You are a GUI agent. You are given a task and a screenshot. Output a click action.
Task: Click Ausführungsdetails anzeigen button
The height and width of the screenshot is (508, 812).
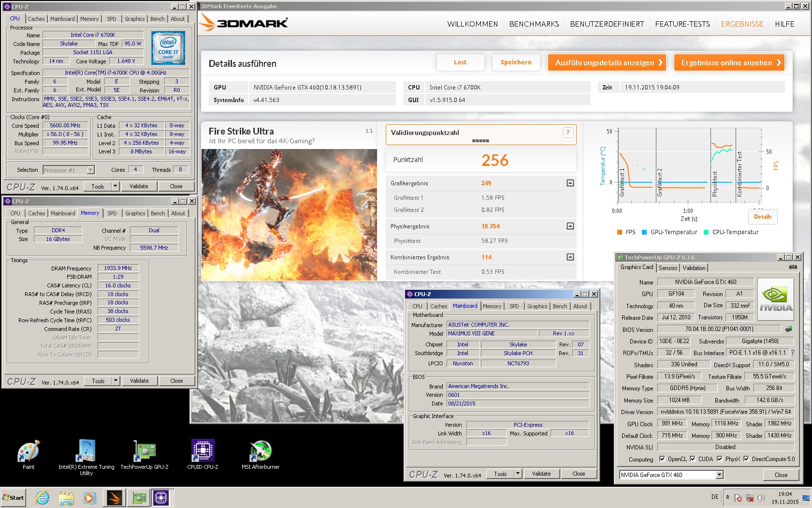[608, 62]
